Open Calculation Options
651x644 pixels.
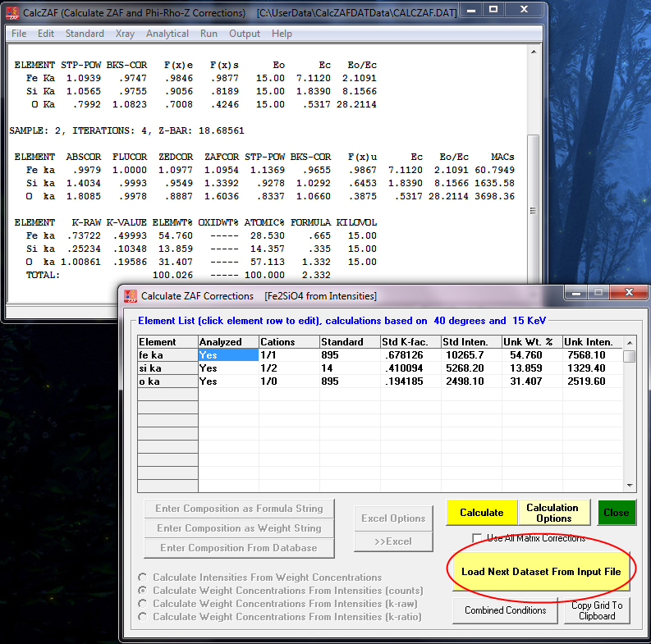(553, 513)
